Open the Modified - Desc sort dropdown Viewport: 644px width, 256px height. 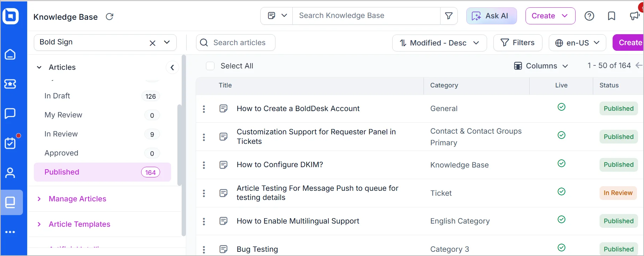point(439,43)
